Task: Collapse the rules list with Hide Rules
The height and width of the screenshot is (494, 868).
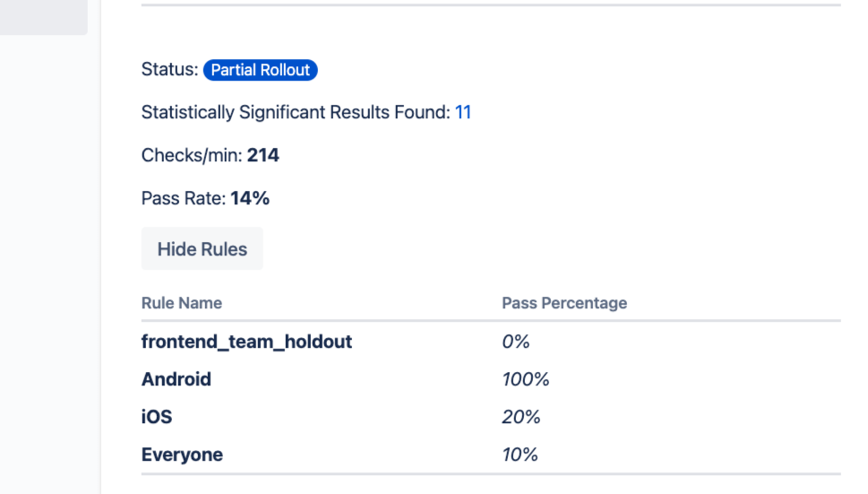Action: click(x=202, y=249)
